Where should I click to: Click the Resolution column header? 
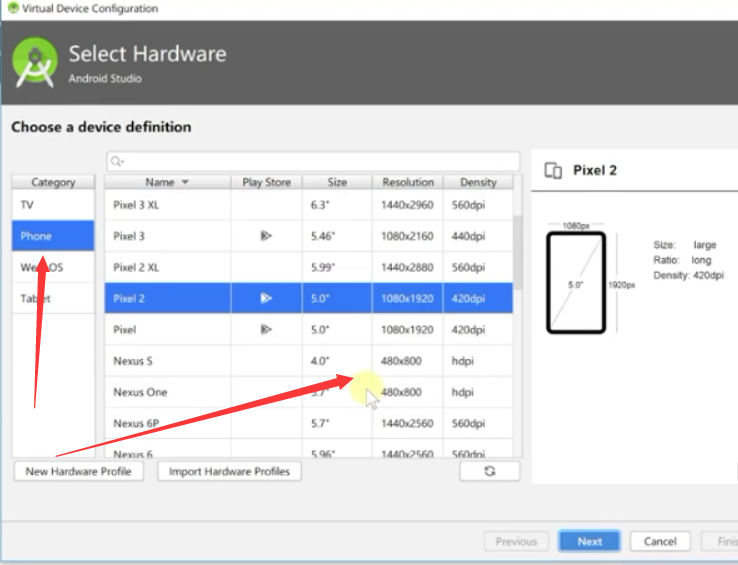tap(408, 182)
